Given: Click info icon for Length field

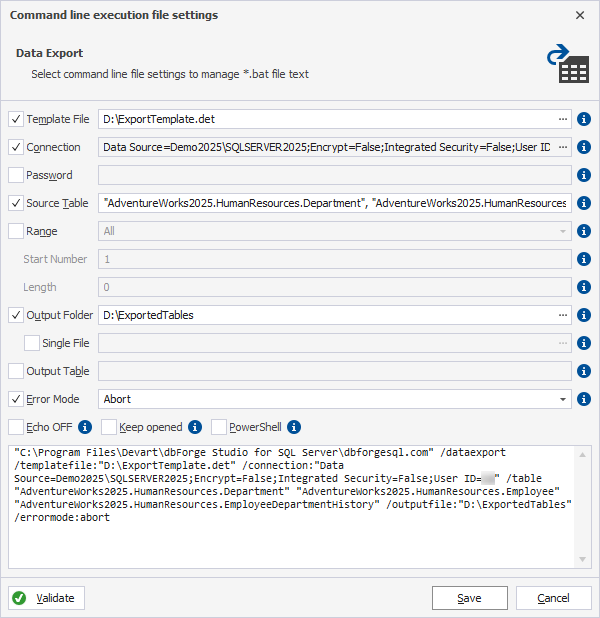Looking at the screenshot, I should [x=583, y=287].
